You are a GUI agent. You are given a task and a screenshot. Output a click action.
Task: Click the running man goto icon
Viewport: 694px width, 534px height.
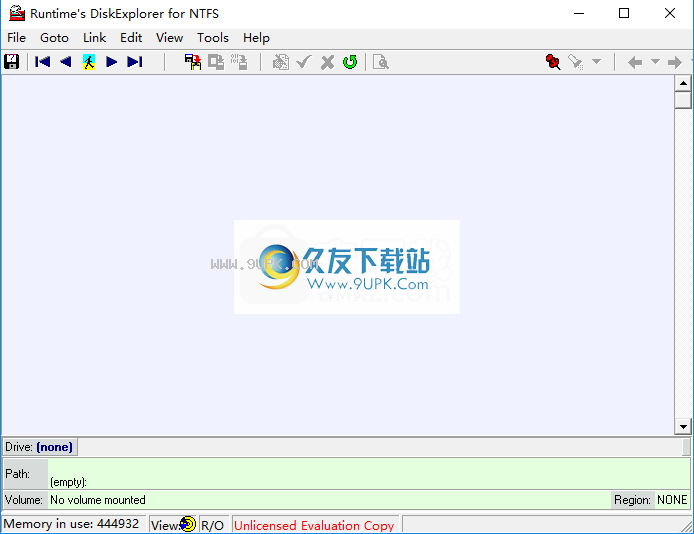[89, 62]
